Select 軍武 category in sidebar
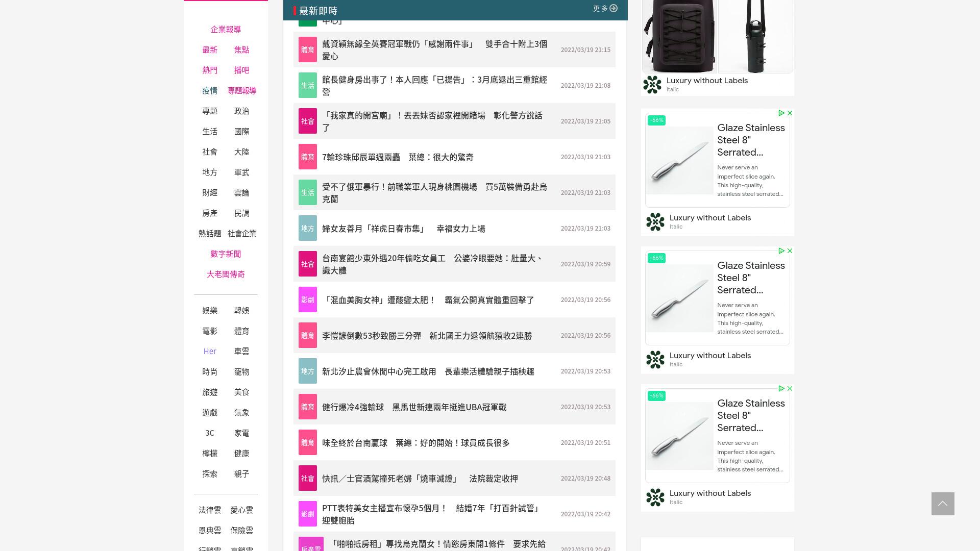 tap(242, 172)
